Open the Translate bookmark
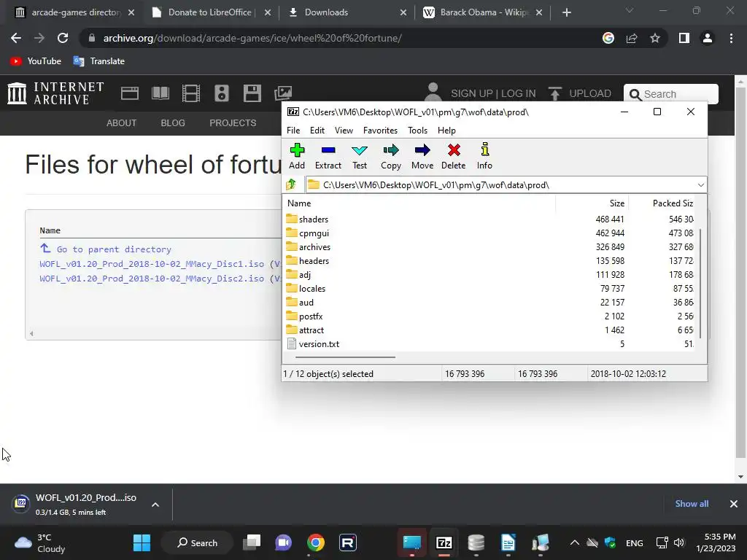This screenshot has width=747, height=560. [99, 61]
